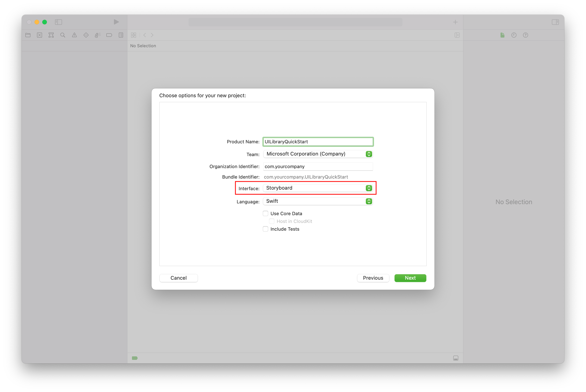This screenshot has width=586, height=392.
Task: Expand the Language dropdown selector
Action: pos(369,201)
